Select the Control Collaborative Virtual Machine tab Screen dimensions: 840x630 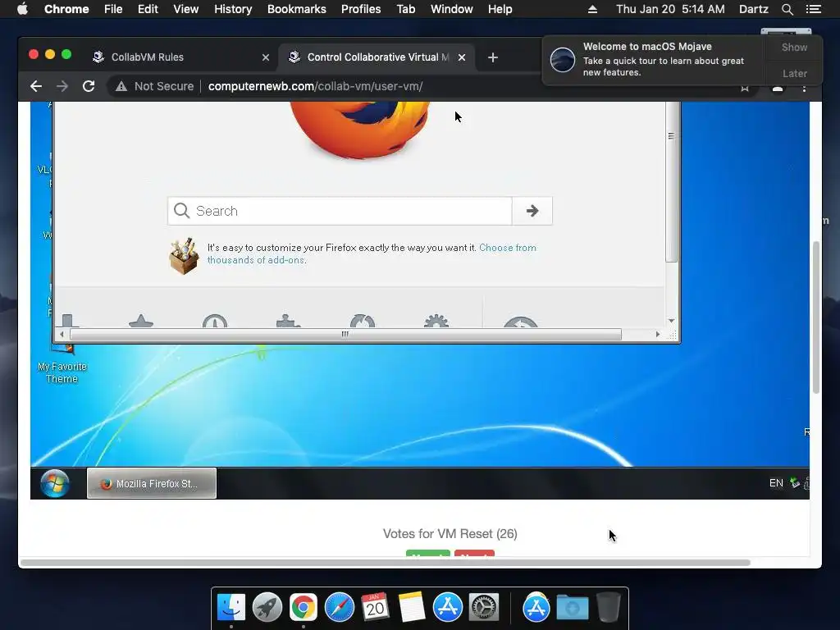[377, 57]
